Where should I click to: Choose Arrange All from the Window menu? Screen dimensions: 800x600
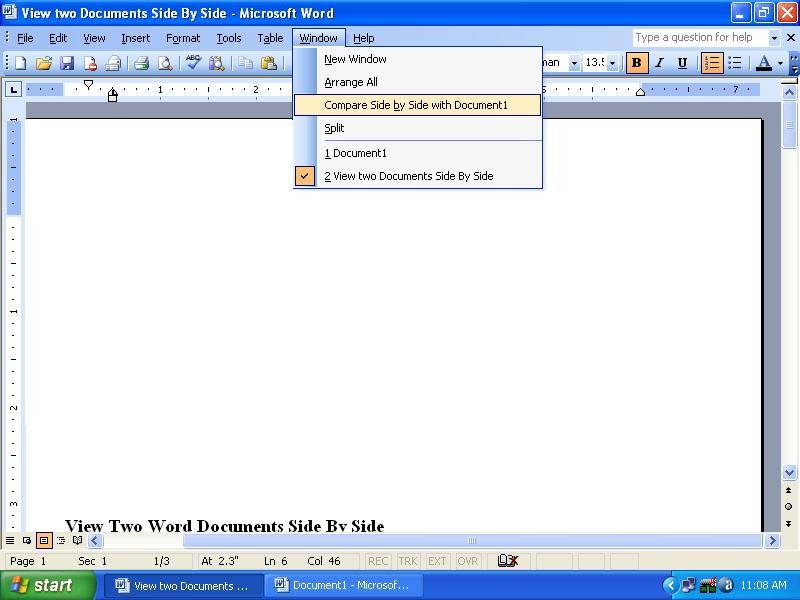(352, 82)
